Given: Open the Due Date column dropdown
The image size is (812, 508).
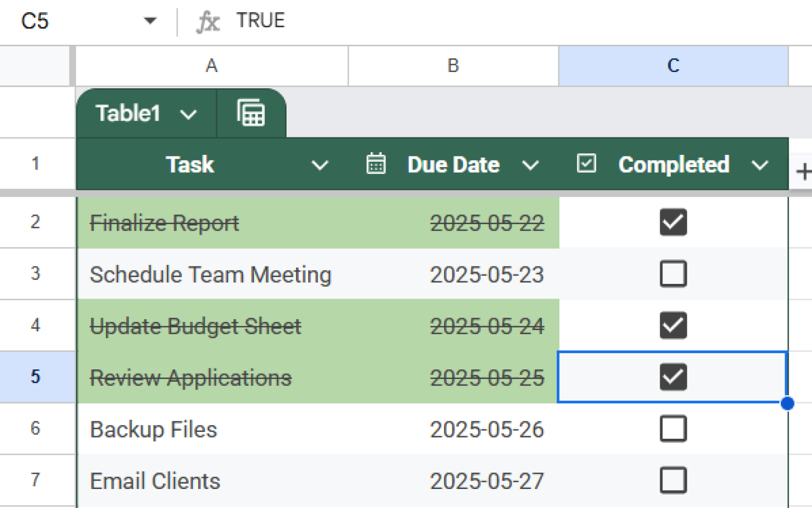Looking at the screenshot, I should (x=531, y=164).
